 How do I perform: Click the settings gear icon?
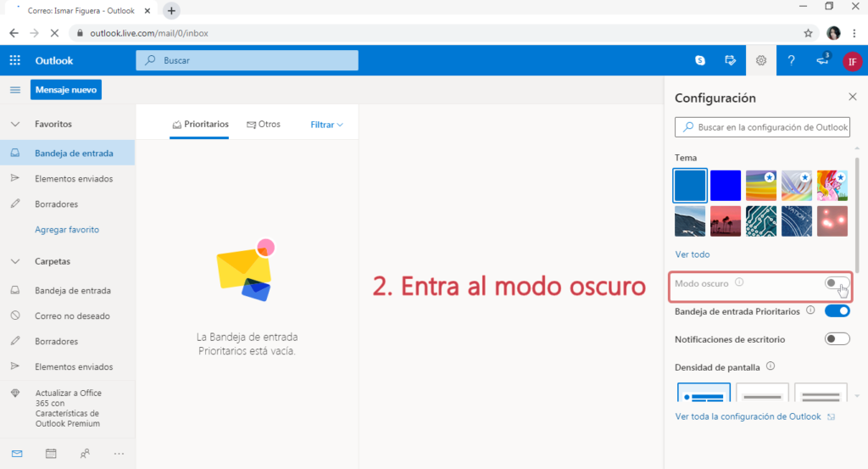coord(761,60)
